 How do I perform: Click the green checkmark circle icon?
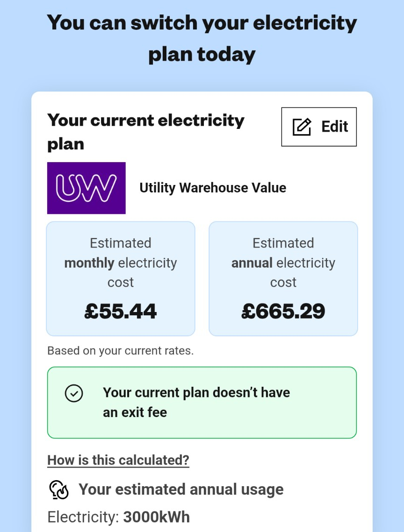(73, 393)
